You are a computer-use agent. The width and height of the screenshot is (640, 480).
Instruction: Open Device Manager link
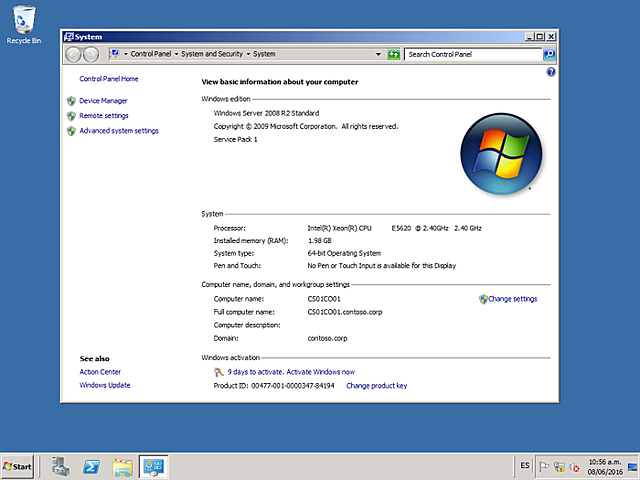103,101
